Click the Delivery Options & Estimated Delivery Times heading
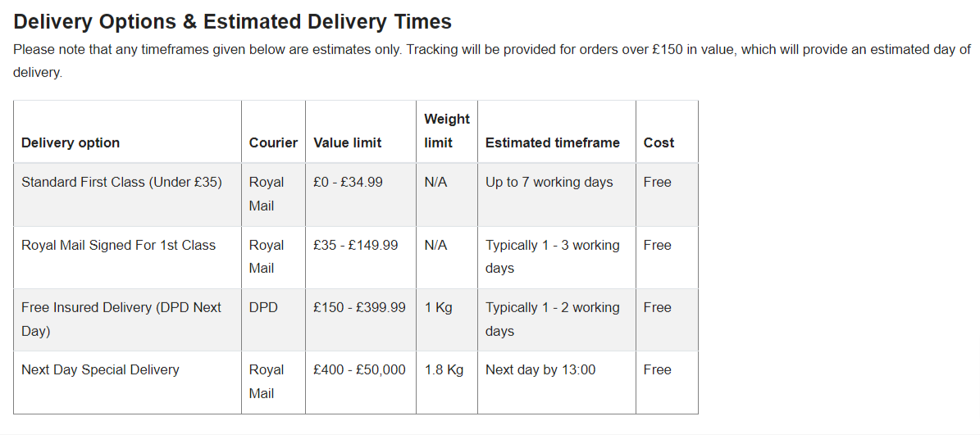This screenshot has height=435, width=980. point(233,22)
